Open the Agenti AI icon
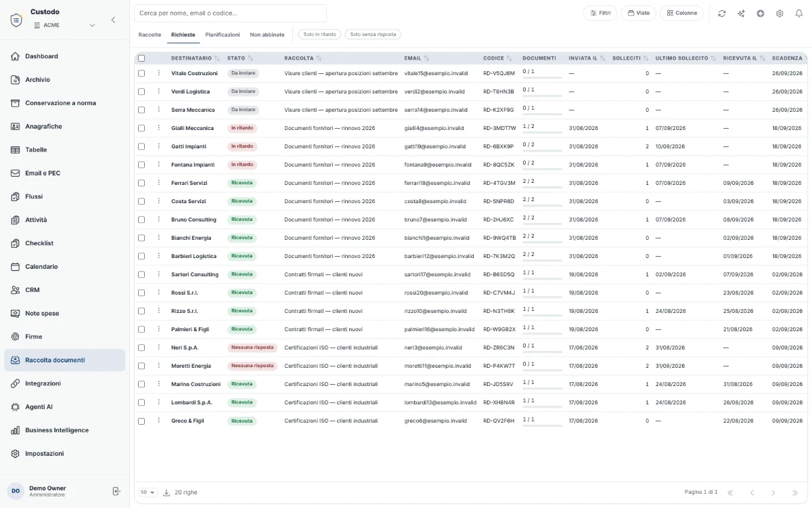 [15, 407]
